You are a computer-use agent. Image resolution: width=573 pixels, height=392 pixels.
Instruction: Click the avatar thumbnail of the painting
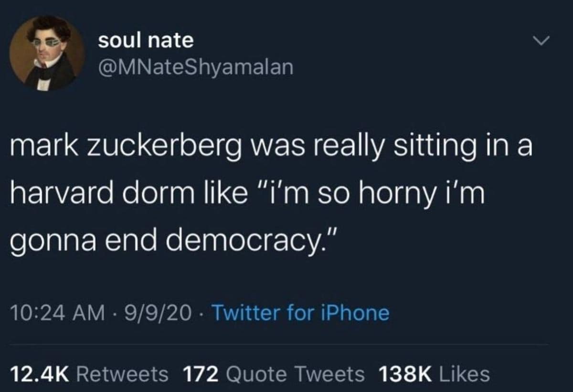[45, 53]
